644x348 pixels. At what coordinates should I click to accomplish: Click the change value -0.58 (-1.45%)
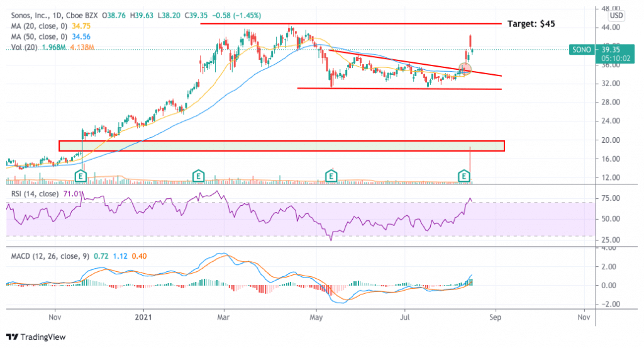point(236,16)
